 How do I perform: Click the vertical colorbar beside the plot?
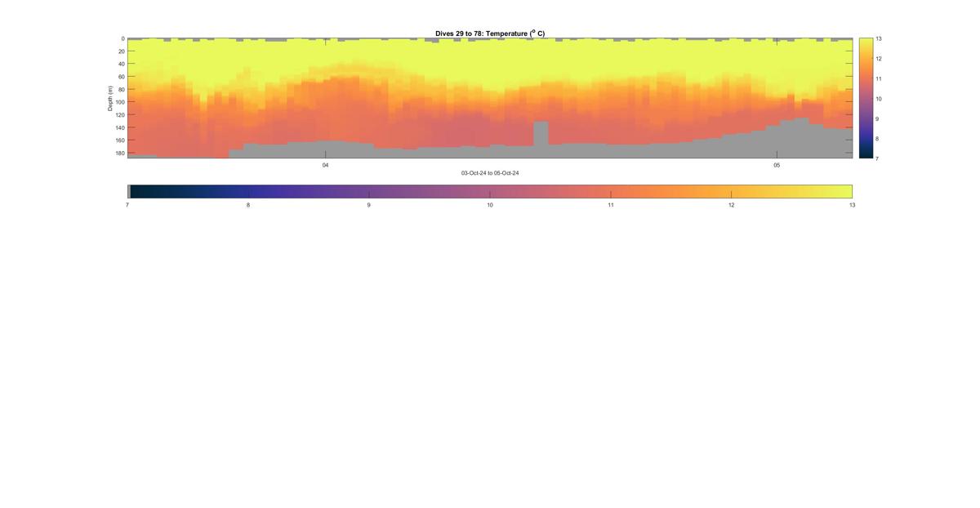[866, 98]
